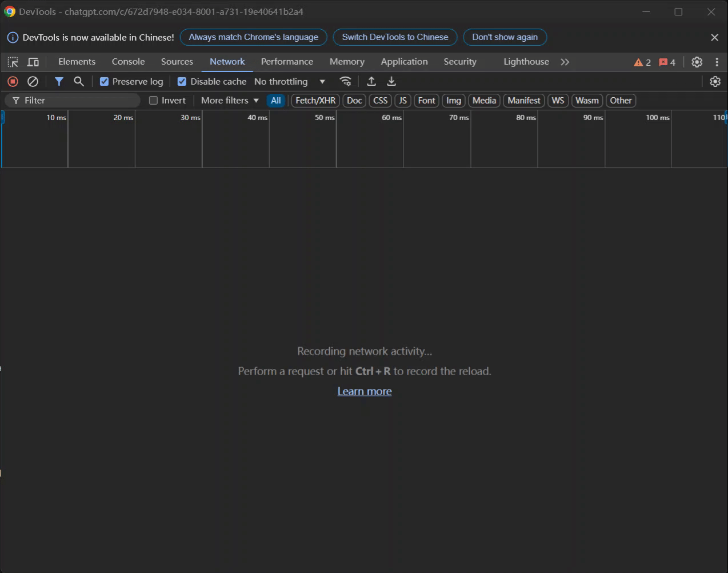The image size is (728, 573).
Task: Enable the Invert filter checkbox
Action: (x=153, y=101)
